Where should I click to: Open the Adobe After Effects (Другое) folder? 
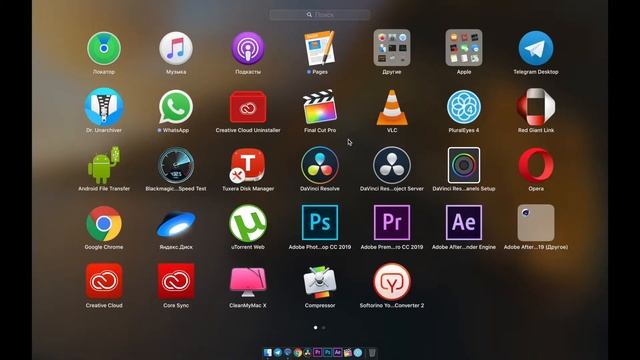pos(536,223)
